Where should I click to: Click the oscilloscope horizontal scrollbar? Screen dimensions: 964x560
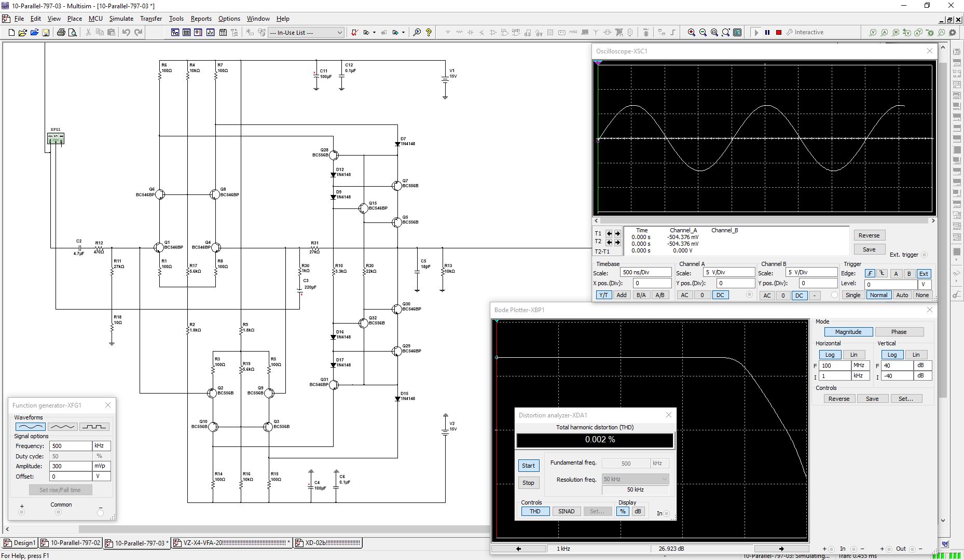(765, 221)
